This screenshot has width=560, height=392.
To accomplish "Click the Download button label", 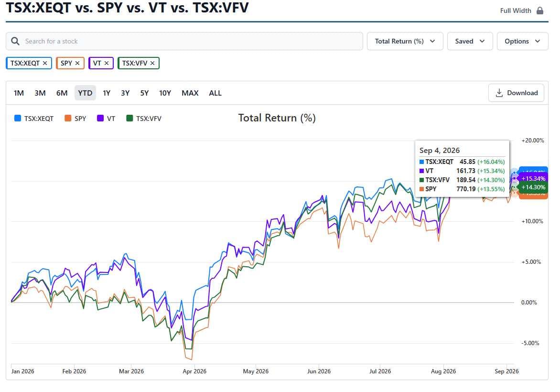I will (522, 93).
